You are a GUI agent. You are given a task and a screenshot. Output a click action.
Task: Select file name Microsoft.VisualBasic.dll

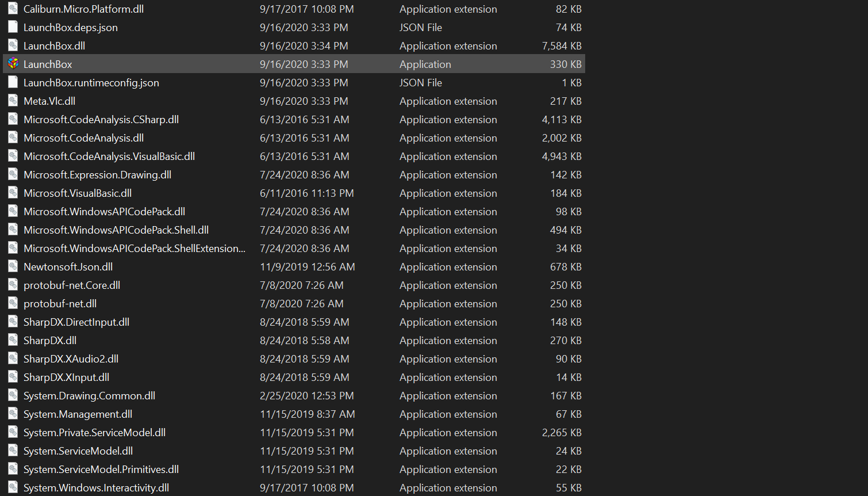[78, 193]
